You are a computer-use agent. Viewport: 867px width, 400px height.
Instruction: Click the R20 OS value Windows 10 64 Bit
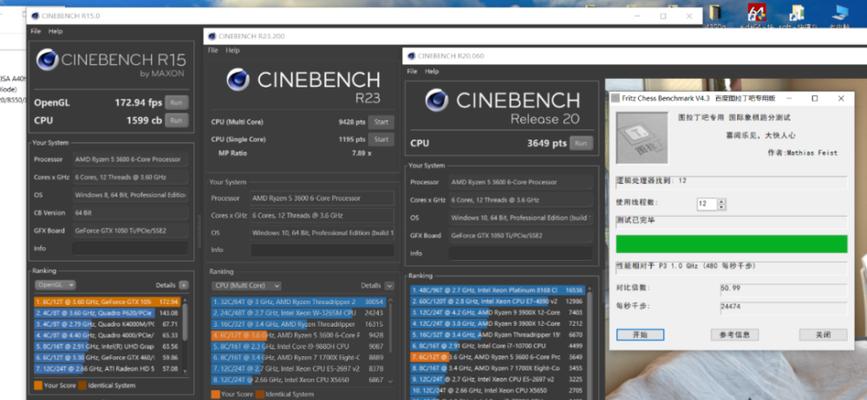520,218
